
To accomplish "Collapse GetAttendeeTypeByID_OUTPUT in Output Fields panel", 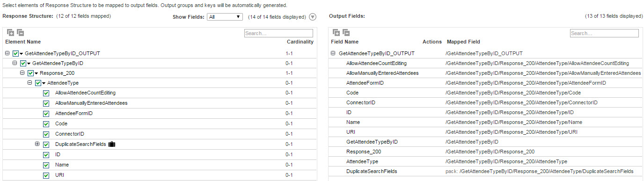I will pos(333,53).
